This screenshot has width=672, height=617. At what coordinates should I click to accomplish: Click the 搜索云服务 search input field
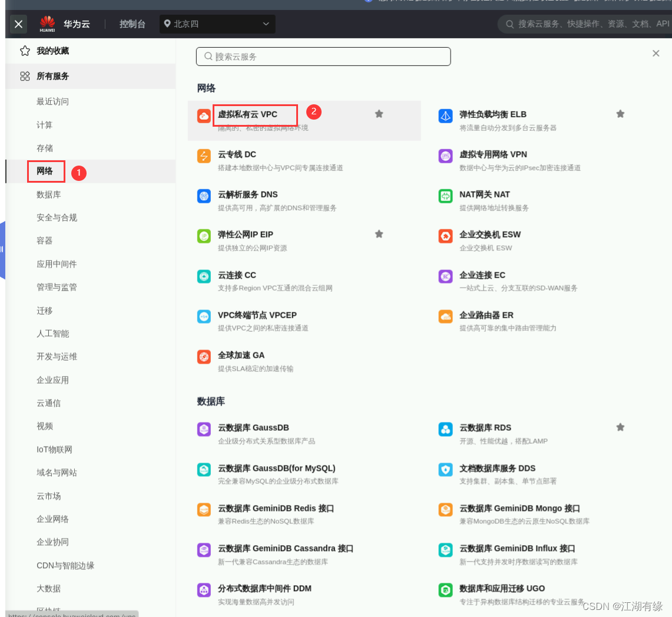323,56
